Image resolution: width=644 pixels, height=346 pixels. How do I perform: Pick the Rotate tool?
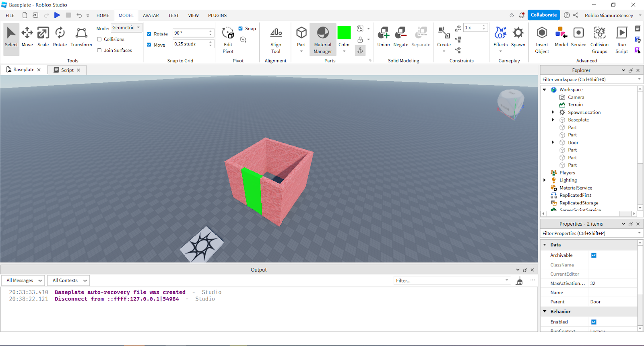point(60,37)
